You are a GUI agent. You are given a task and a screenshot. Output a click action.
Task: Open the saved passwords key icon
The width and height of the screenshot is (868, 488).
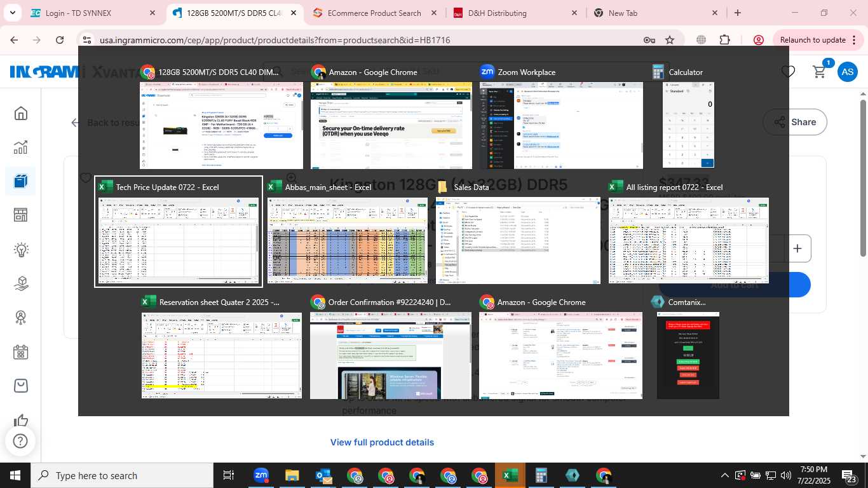[649, 40]
